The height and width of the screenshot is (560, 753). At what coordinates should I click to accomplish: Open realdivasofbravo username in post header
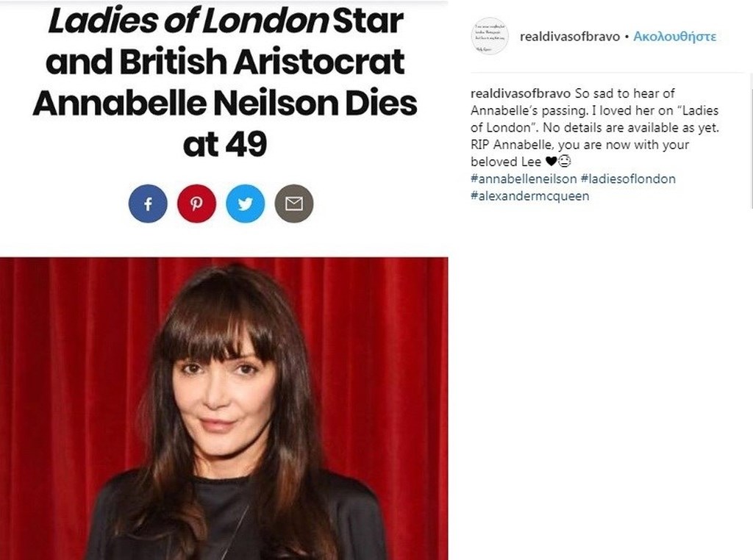click(569, 36)
